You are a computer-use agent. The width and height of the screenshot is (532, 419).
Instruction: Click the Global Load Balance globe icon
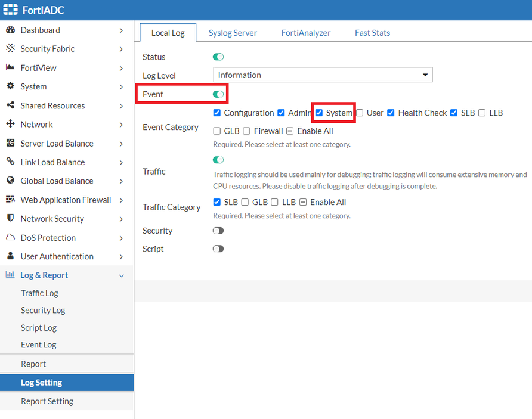coord(11,180)
